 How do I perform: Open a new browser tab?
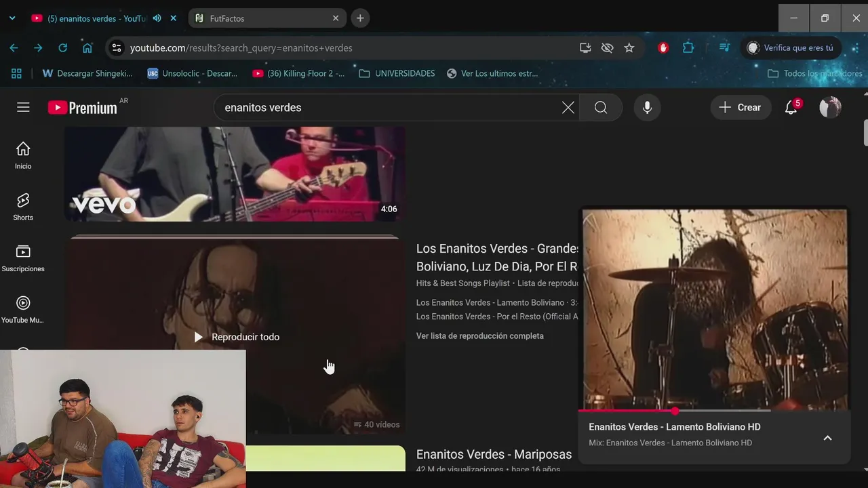pyautogui.click(x=360, y=18)
